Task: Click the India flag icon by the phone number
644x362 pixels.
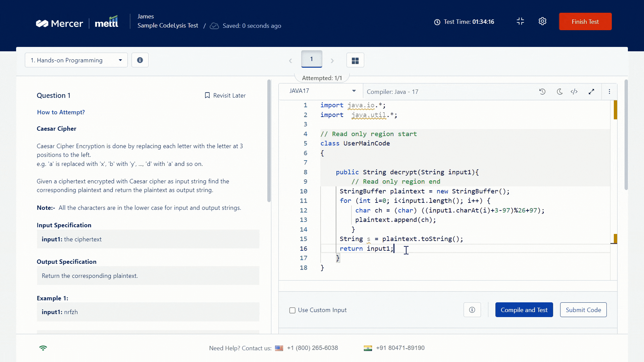Action: pos(368,348)
